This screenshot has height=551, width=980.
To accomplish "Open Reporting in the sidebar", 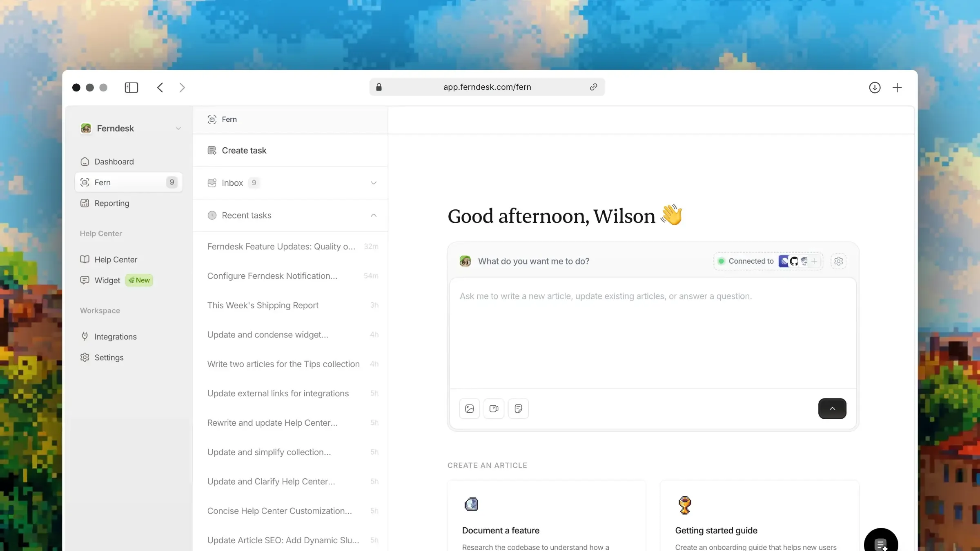I will point(111,203).
